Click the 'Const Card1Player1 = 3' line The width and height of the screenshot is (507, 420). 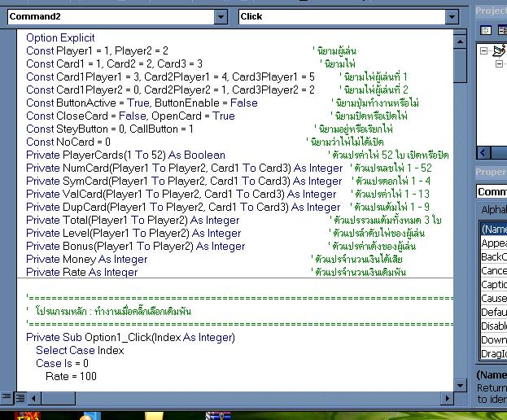pos(170,77)
